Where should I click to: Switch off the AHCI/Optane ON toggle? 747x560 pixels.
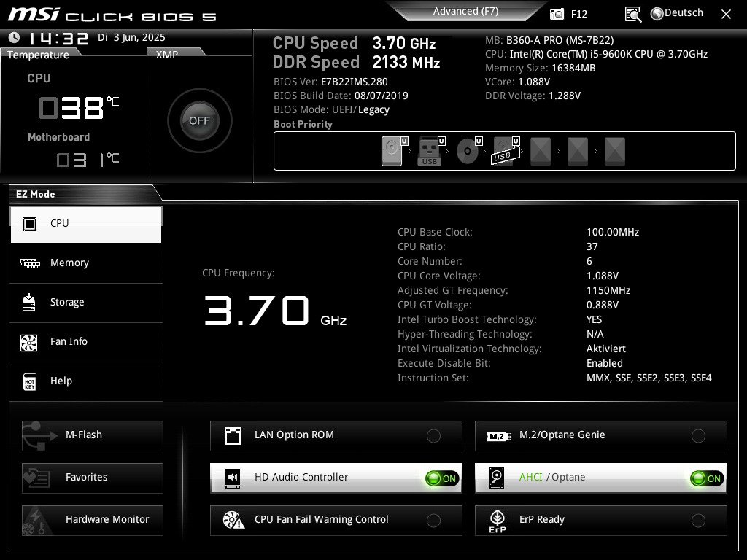tap(707, 478)
